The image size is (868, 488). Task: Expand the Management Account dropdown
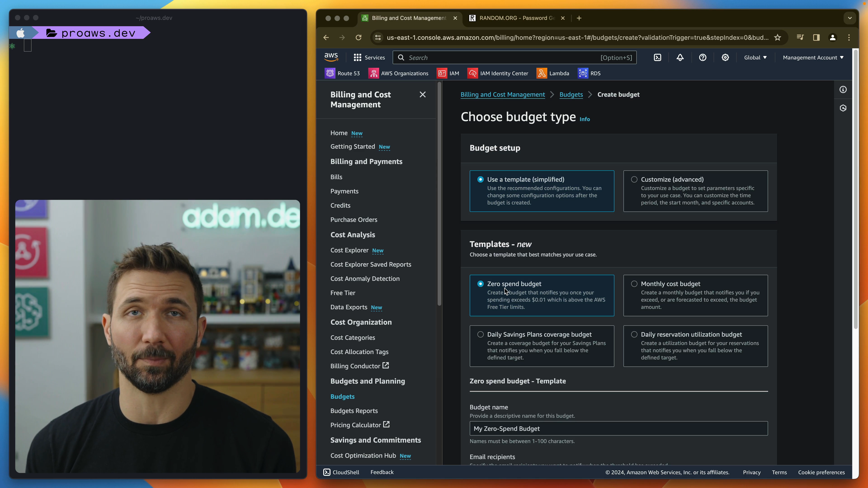[x=812, y=57]
